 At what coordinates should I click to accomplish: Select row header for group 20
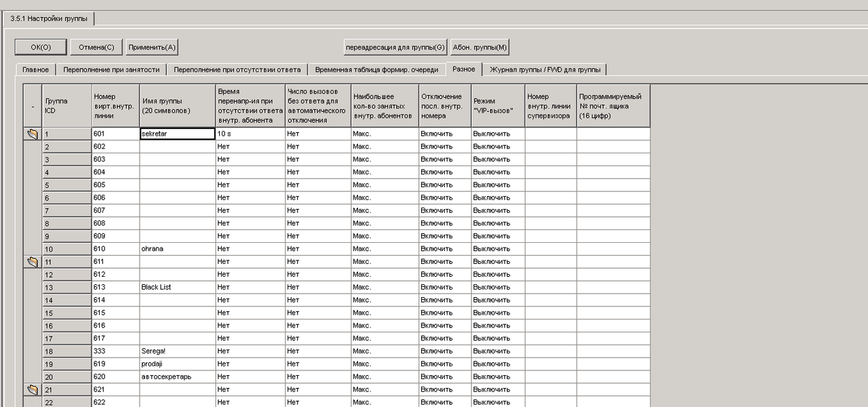[x=67, y=376]
